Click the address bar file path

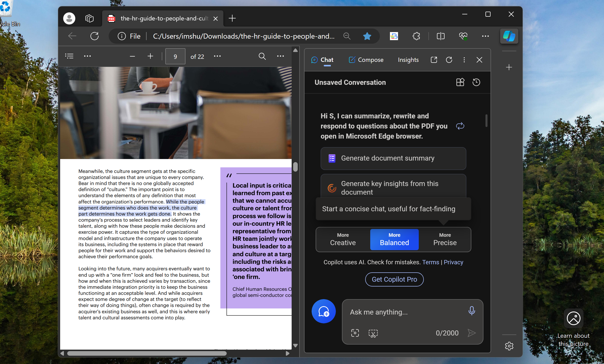point(244,36)
